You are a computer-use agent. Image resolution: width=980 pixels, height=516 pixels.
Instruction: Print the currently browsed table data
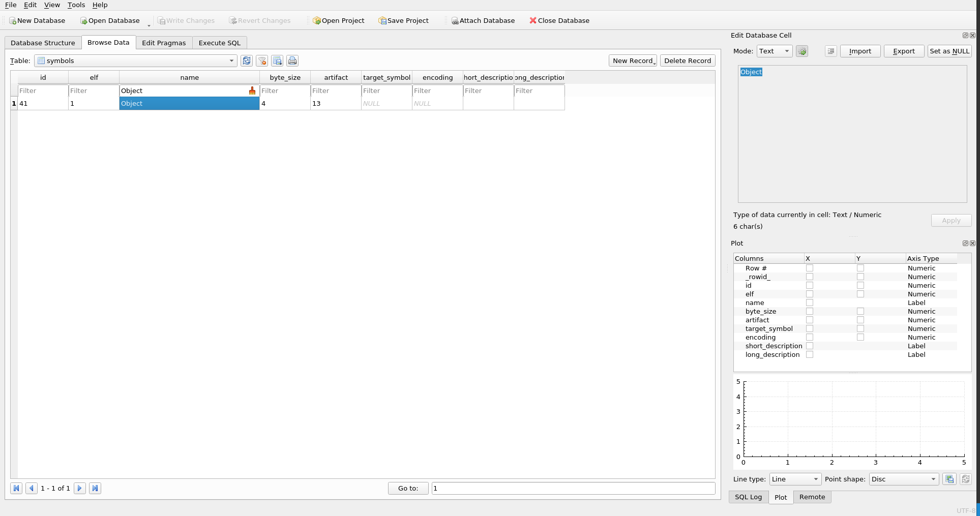(x=292, y=61)
